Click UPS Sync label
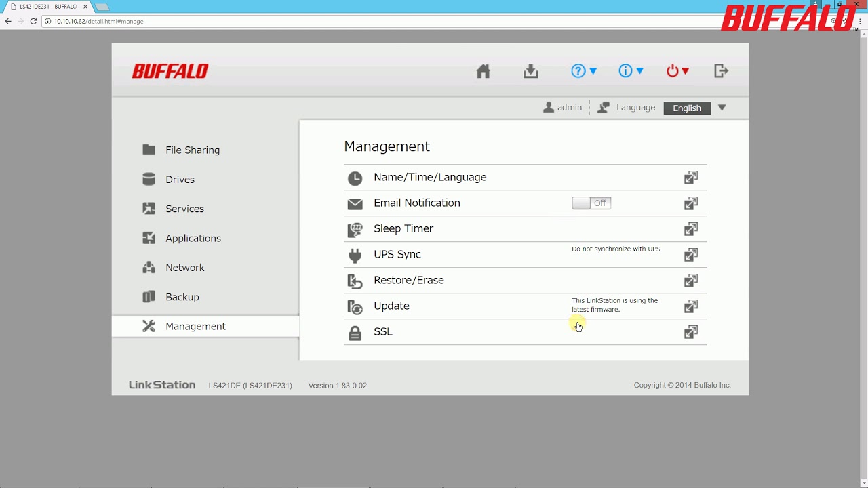Screen dimensions: 868x488 [x=397, y=254]
